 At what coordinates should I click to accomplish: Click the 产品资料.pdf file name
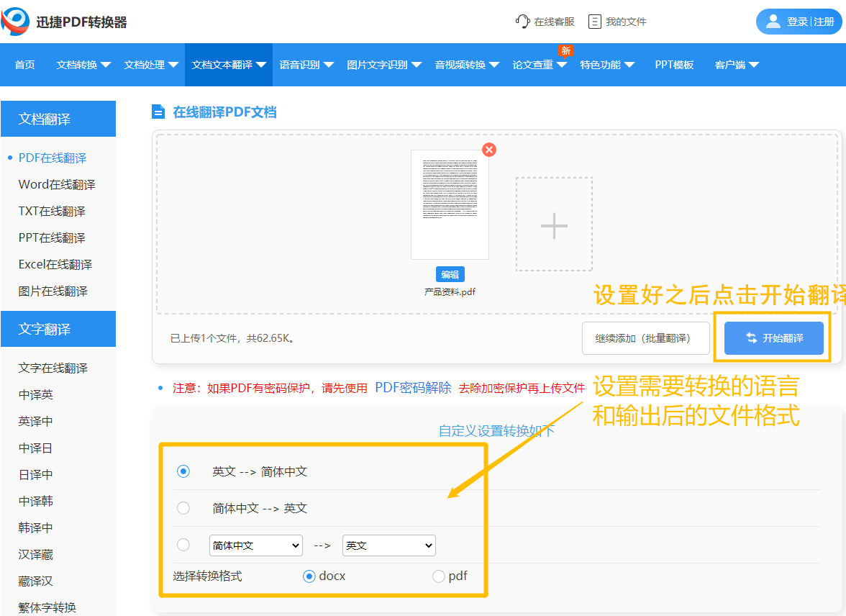click(x=450, y=292)
